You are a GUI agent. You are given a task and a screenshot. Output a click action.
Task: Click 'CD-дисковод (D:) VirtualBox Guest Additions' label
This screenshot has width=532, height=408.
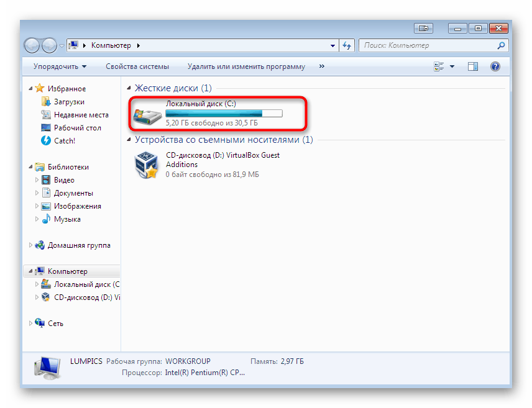tap(223, 160)
